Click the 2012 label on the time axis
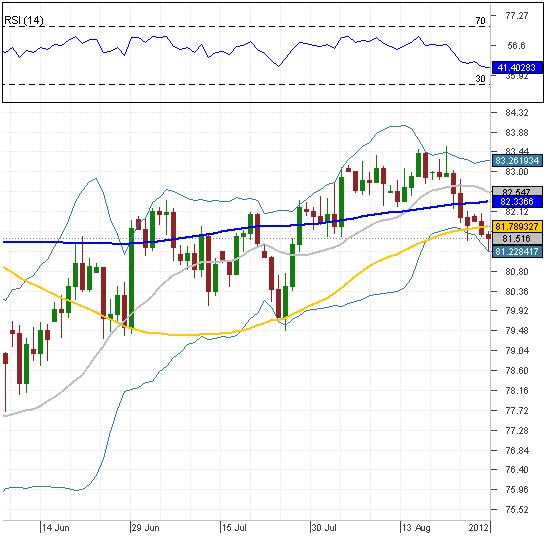This screenshot has height=538, width=550. tap(478, 527)
